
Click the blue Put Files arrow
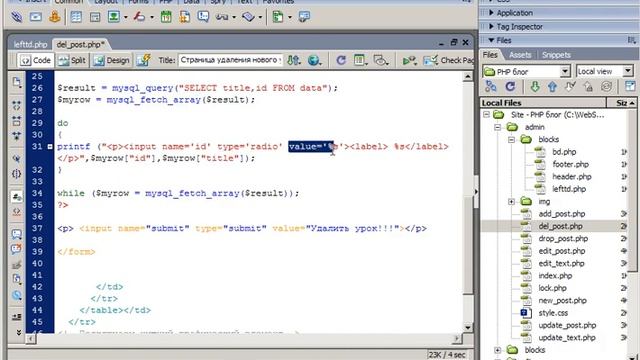click(552, 87)
